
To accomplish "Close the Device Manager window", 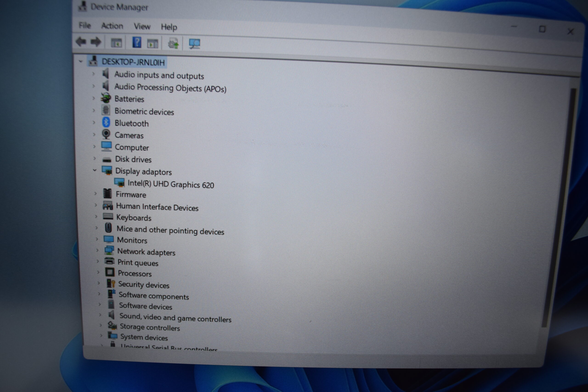I will pos(570,31).
